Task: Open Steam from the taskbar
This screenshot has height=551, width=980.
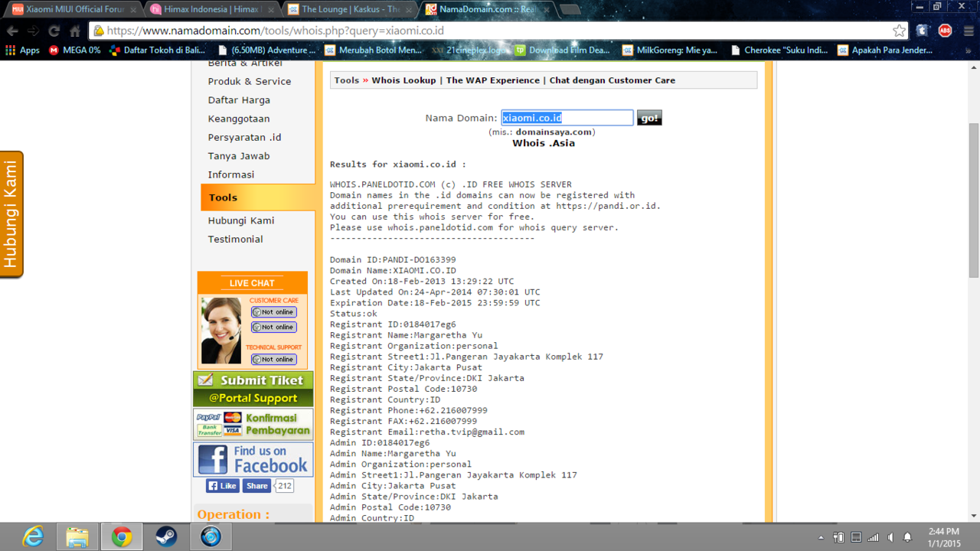Action: pyautogui.click(x=166, y=537)
